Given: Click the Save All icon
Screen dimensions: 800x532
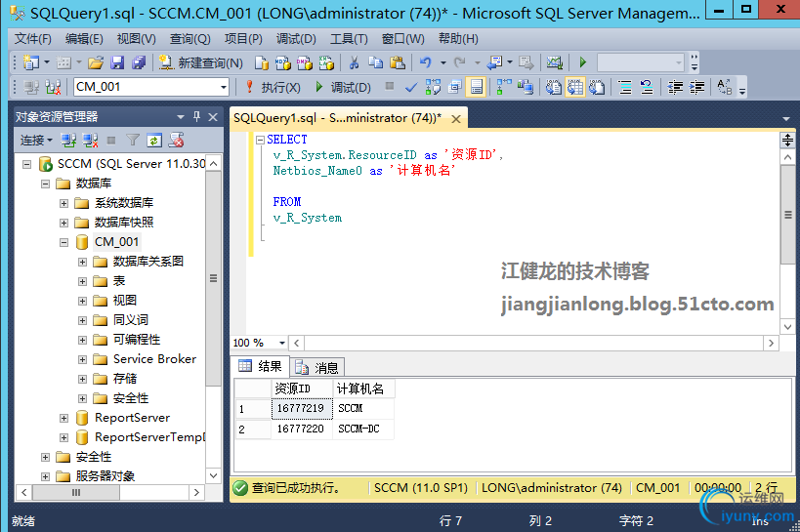Looking at the screenshot, I should [139, 62].
